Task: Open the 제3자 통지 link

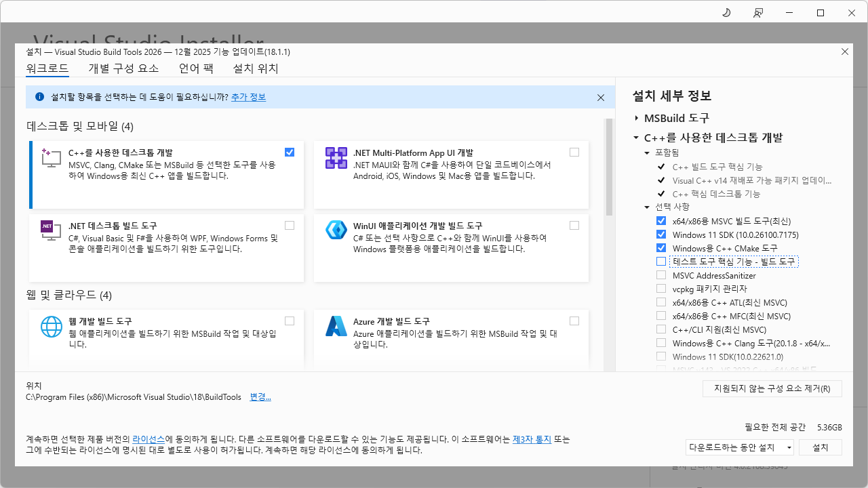Action: (532, 439)
